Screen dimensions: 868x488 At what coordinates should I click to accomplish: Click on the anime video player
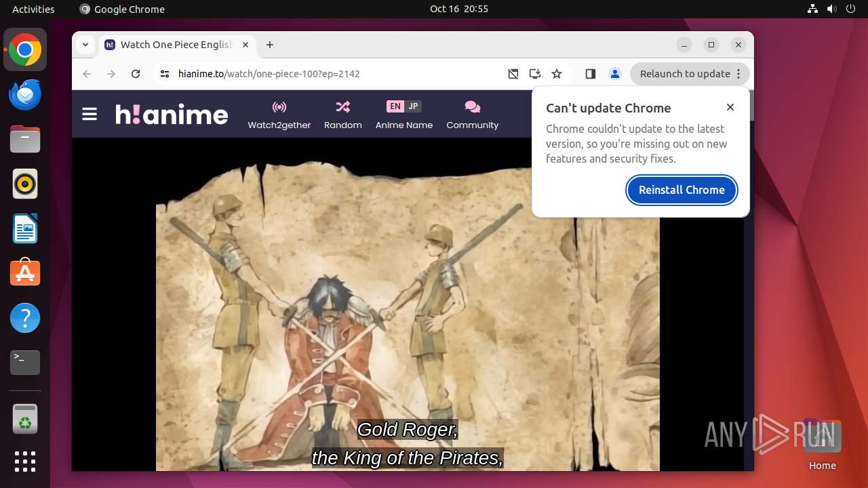408,305
